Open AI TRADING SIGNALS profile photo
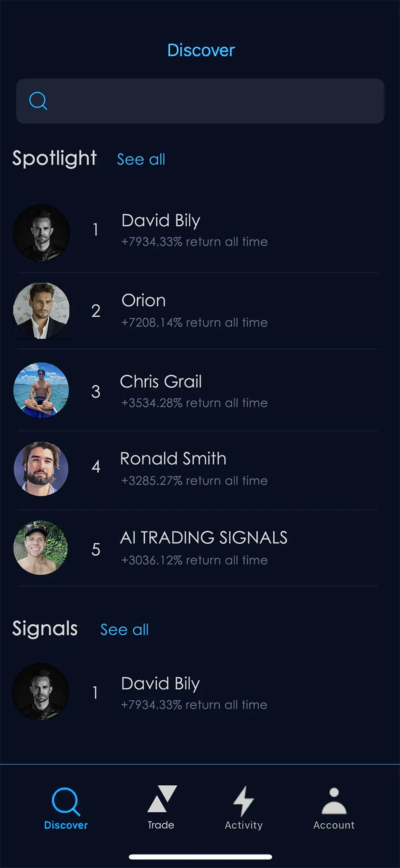400x868 pixels. pos(41,547)
